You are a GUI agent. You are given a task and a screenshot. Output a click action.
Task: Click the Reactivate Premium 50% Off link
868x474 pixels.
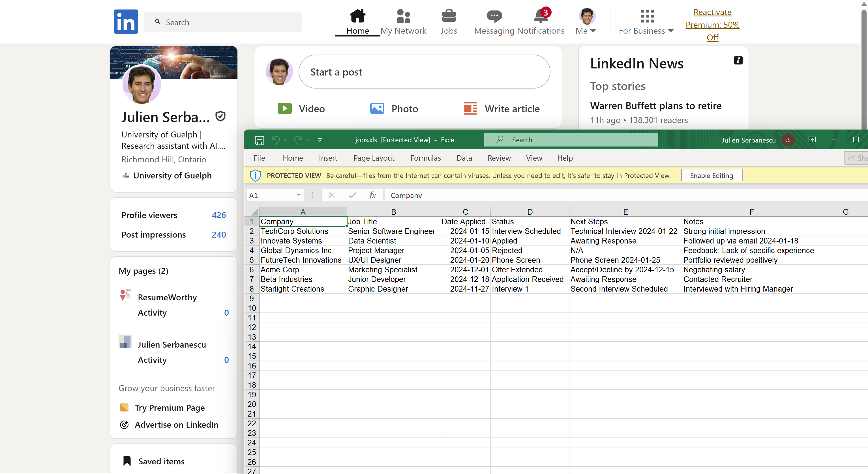point(712,25)
